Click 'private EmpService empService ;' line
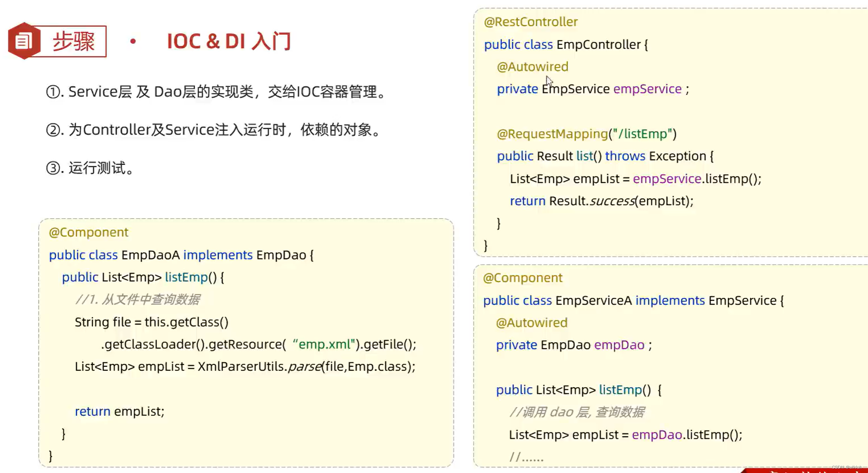The width and height of the screenshot is (868, 473). [x=593, y=89]
